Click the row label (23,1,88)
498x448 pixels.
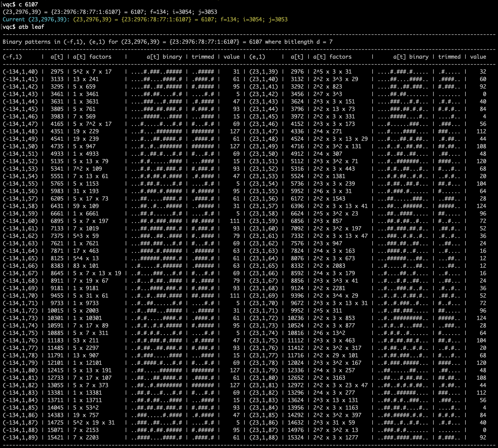[264, 438]
